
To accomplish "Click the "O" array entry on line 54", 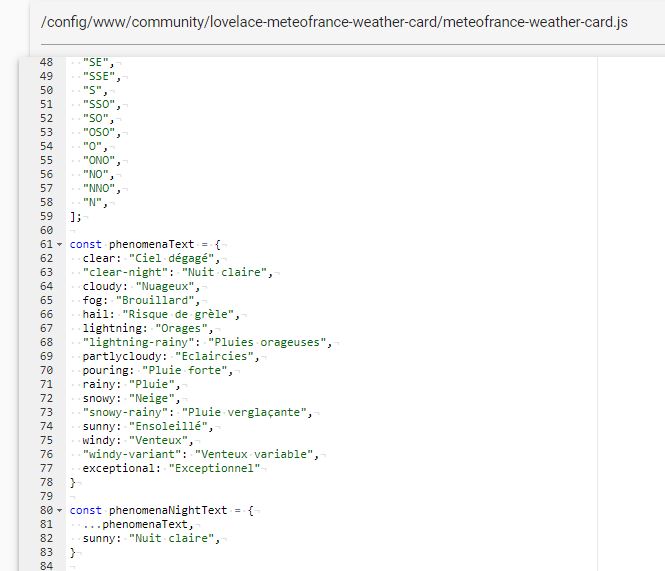I will [x=92, y=146].
